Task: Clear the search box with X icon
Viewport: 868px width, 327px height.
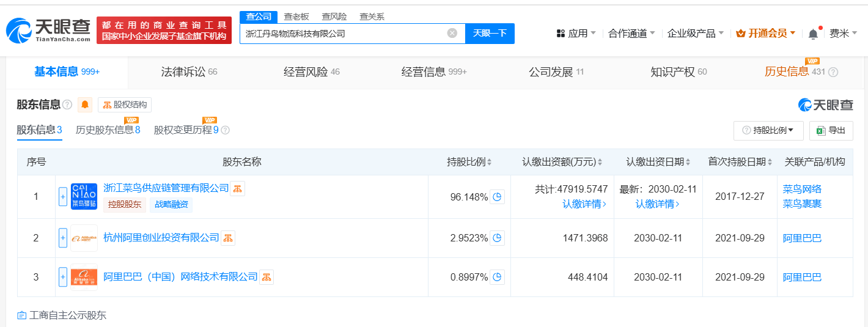Action: point(452,34)
